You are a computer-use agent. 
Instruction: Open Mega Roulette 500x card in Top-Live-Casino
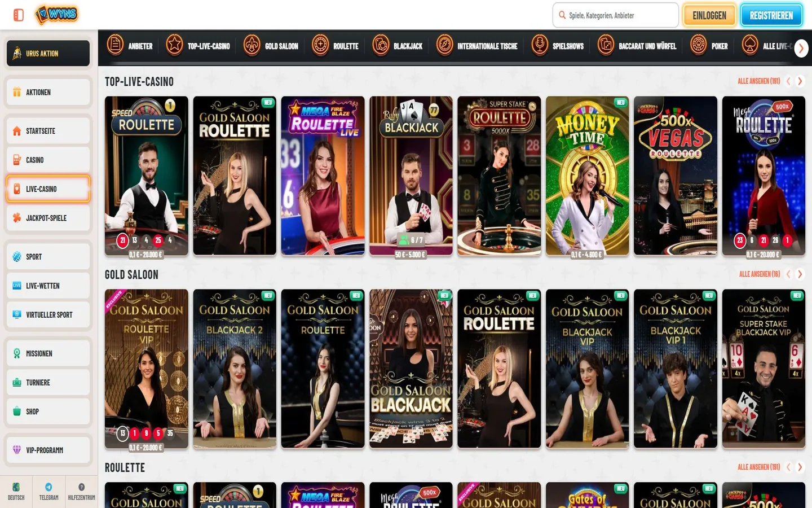[764, 176]
